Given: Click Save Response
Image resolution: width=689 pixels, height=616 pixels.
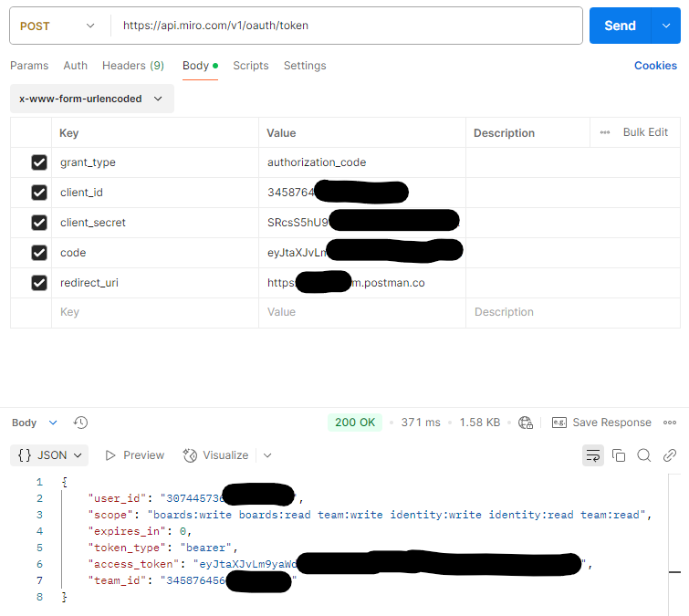Looking at the screenshot, I should [611, 423].
